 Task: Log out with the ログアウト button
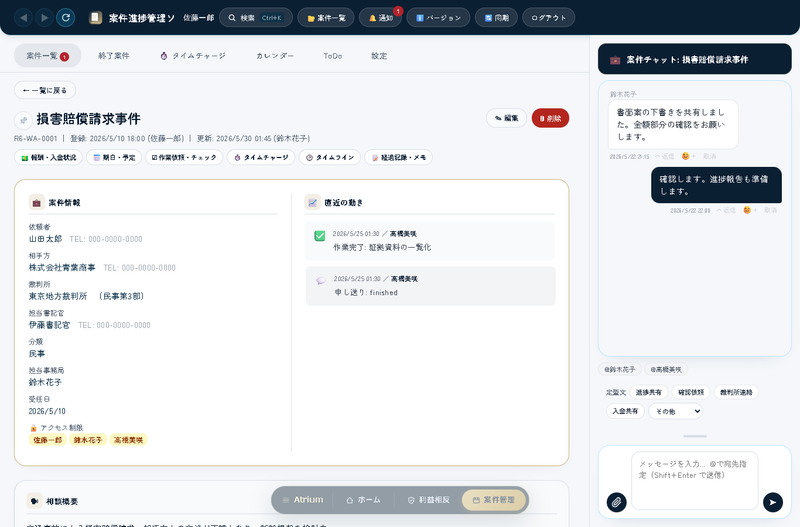pyautogui.click(x=548, y=18)
